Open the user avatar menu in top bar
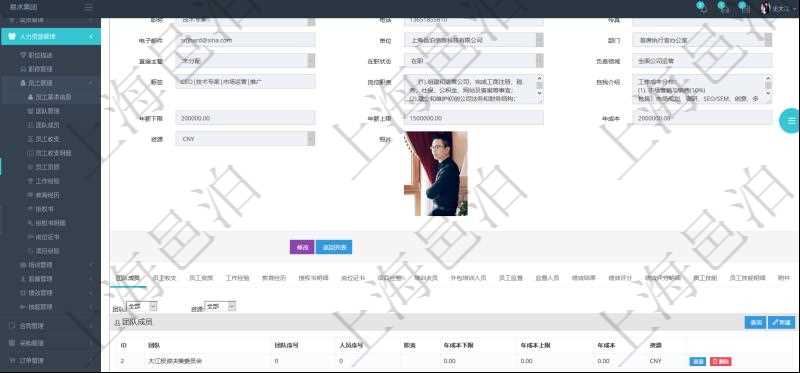Screen dimensions: 800x373 click(777, 9)
